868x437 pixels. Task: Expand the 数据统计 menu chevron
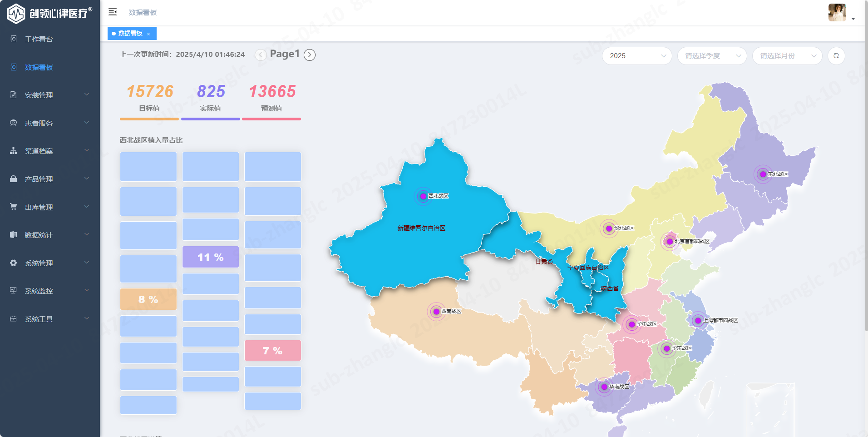click(x=87, y=234)
